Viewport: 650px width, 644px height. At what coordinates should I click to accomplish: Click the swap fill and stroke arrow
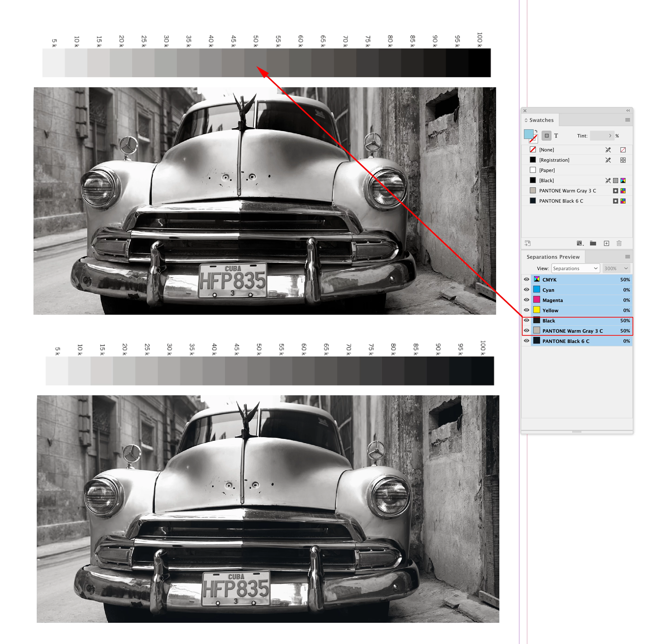click(536, 131)
